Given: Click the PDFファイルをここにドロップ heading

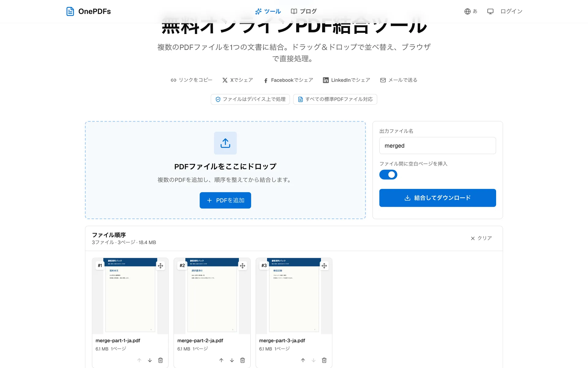Looking at the screenshot, I should [x=225, y=167].
